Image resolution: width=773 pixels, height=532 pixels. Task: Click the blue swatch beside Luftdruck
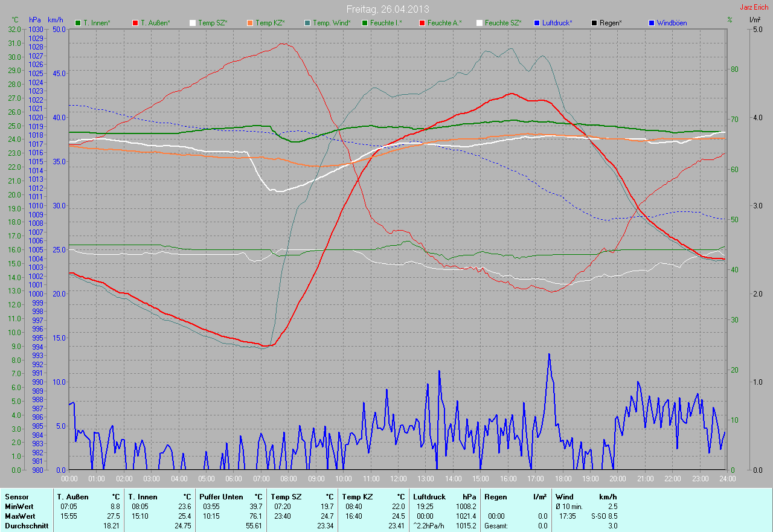tap(537, 23)
